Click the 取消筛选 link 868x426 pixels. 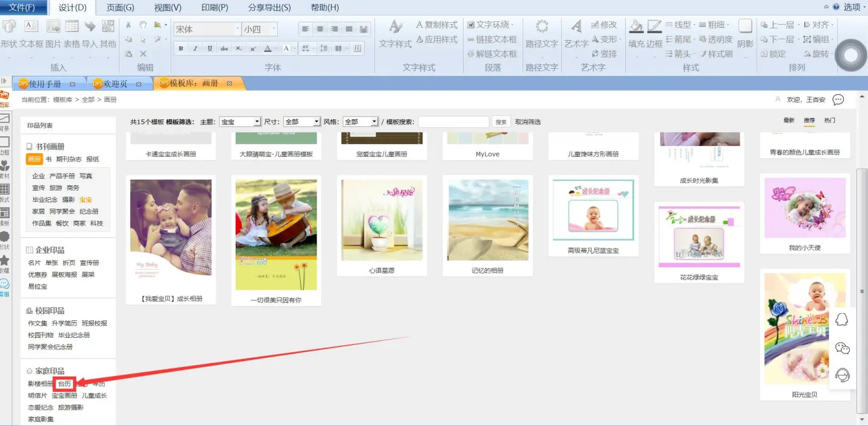tap(527, 122)
